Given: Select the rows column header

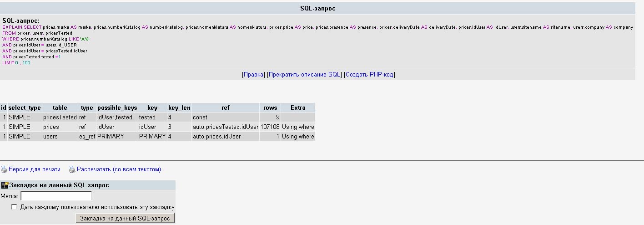Looking at the screenshot, I should [x=270, y=108].
